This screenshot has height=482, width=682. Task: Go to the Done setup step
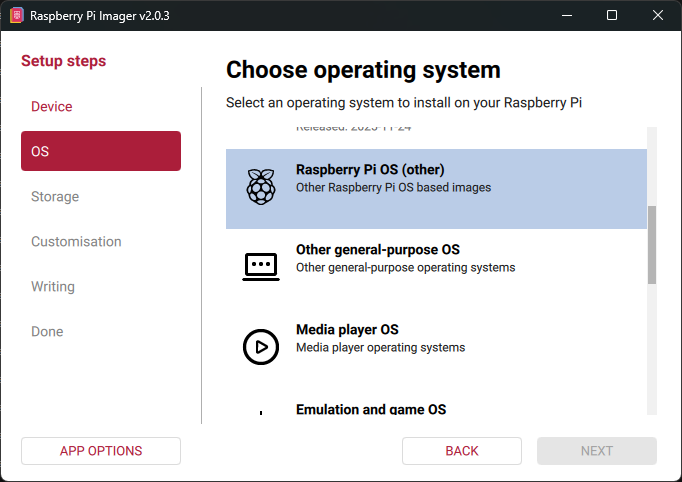coord(101,331)
